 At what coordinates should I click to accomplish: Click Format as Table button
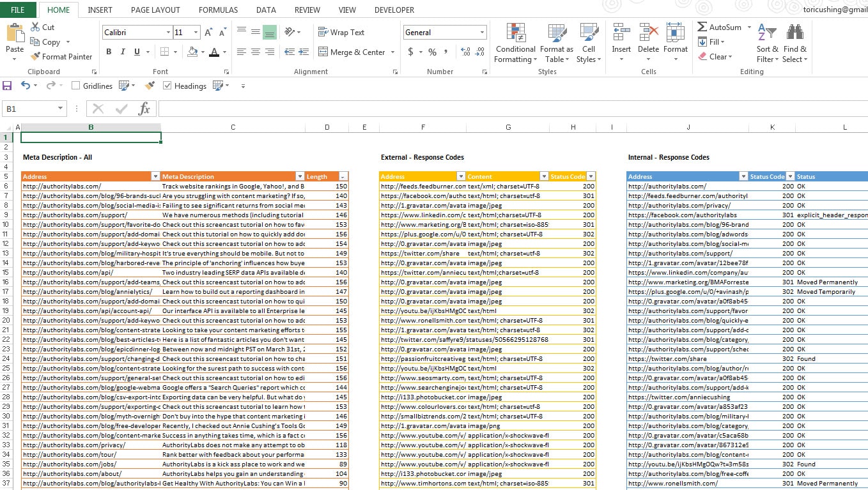coord(557,43)
